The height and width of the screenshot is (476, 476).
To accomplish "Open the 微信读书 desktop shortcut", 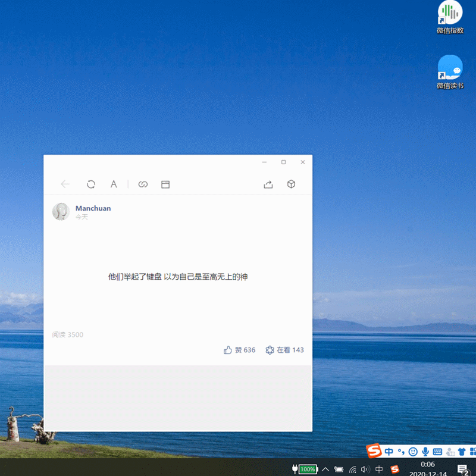I will point(450,73).
